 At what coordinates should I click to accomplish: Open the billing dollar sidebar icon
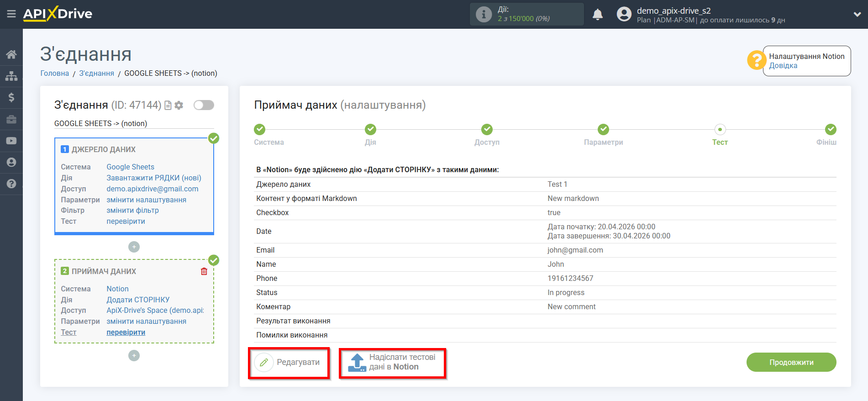[11, 97]
